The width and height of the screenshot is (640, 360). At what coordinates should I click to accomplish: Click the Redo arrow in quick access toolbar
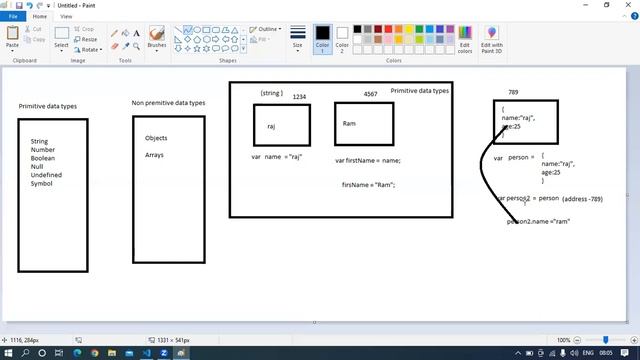[40, 5]
